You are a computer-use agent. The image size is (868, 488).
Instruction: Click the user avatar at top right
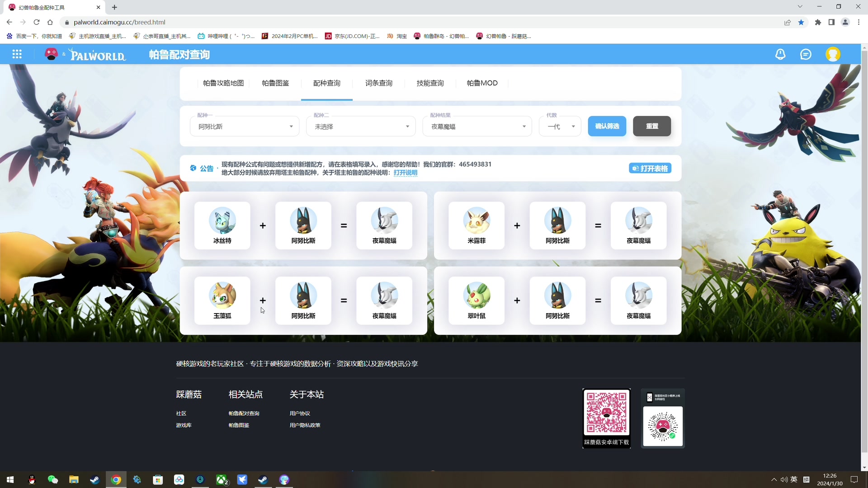tap(833, 54)
